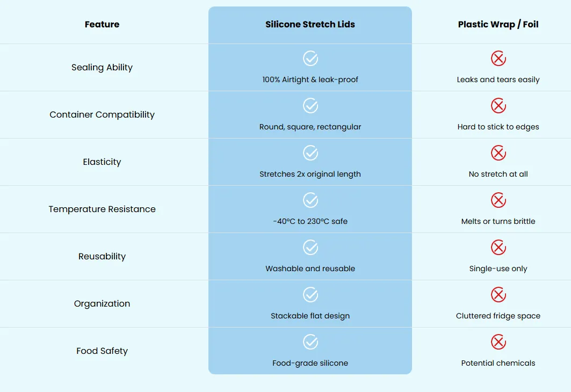Screen dimensions: 571x392
Task: Click the Feature column header
Action: (102, 24)
